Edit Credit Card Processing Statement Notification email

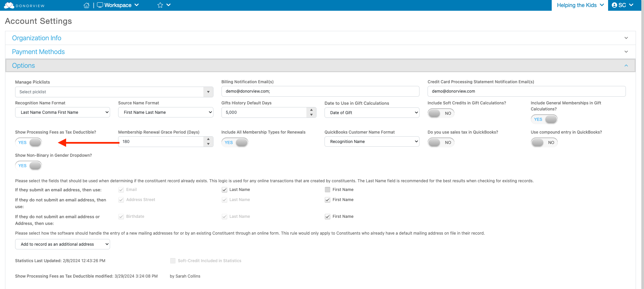(x=526, y=91)
